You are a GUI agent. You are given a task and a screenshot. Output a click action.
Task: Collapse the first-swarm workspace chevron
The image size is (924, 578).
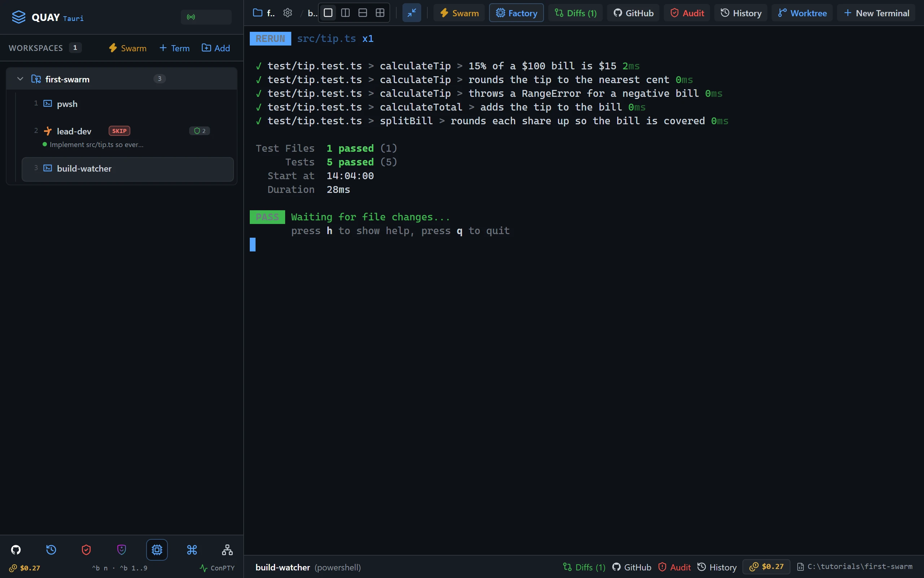point(20,79)
